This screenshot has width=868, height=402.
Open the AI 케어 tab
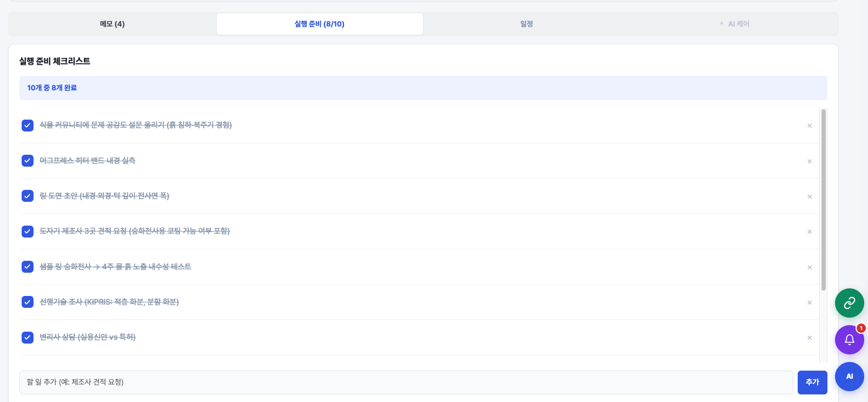click(734, 24)
